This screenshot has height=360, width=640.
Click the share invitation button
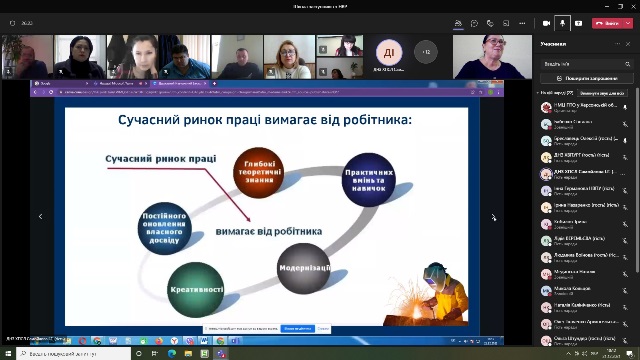[587, 78]
